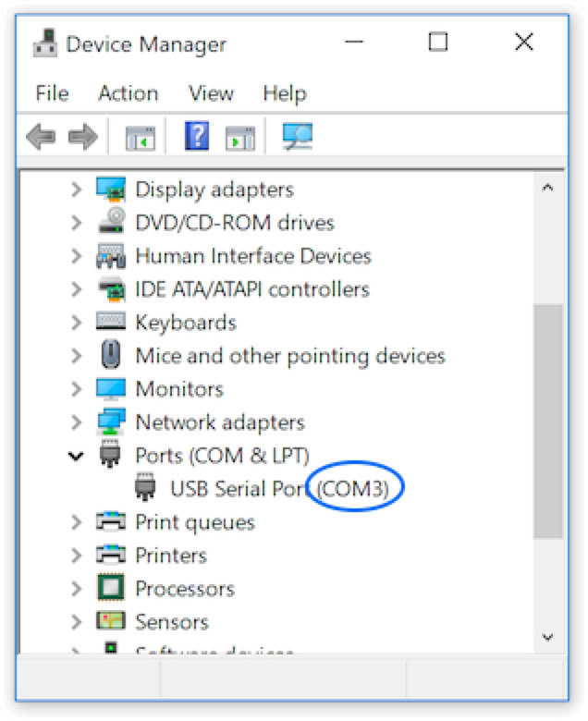The width and height of the screenshot is (588, 721).
Task: Click the action pane toolbar icon
Action: [239, 139]
